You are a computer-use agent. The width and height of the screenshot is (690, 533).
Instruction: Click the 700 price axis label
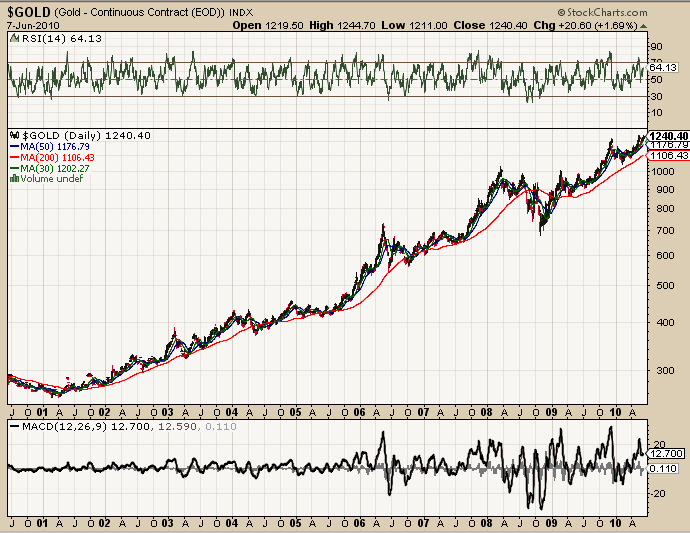[x=665, y=231]
